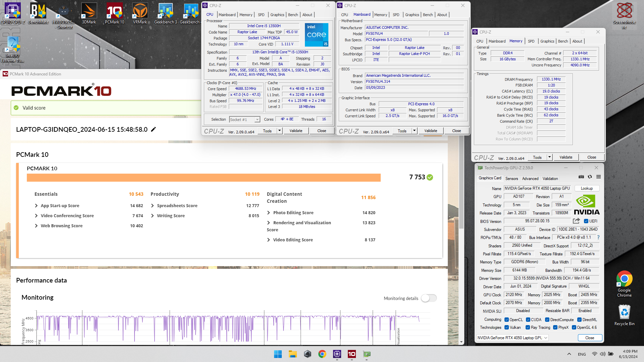Image resolution: width=644 pixels, height=362 pixels.
Task: Open Geekbench 3 desktop icon
Action: [x=165, y=13]
